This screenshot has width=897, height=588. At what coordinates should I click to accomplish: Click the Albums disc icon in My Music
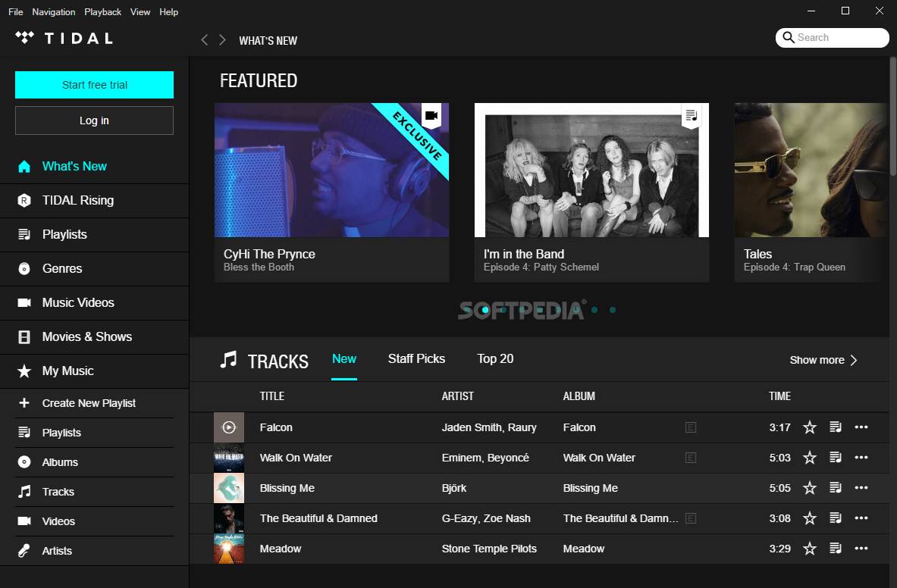tap(24, 461)
